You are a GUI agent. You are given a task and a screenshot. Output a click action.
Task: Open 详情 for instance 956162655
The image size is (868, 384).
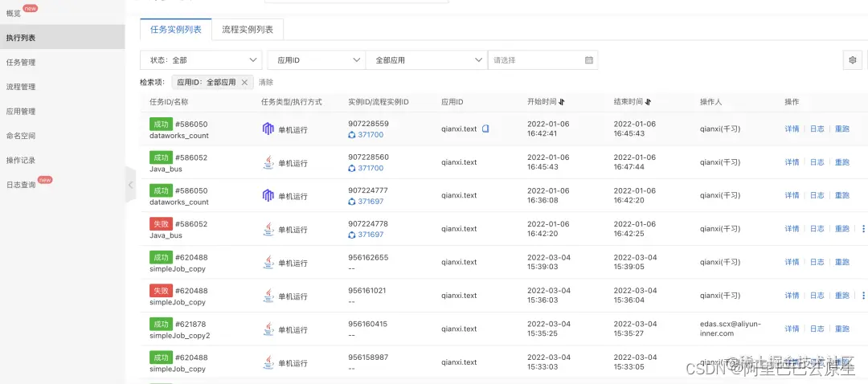(x=792, y=262)
